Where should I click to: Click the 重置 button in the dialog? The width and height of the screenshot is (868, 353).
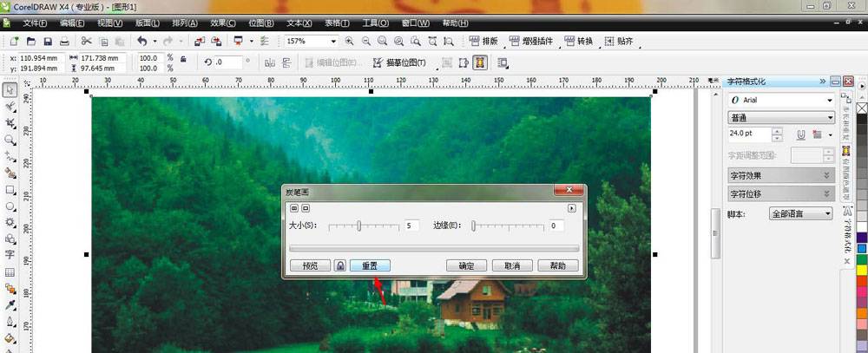(x=371, y=265)
